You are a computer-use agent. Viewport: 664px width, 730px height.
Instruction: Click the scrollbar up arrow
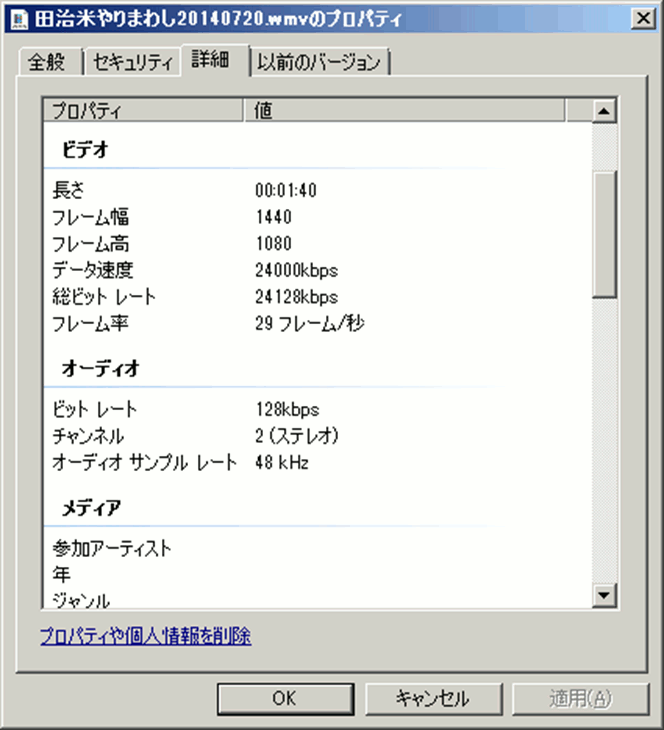click(604, 111)
